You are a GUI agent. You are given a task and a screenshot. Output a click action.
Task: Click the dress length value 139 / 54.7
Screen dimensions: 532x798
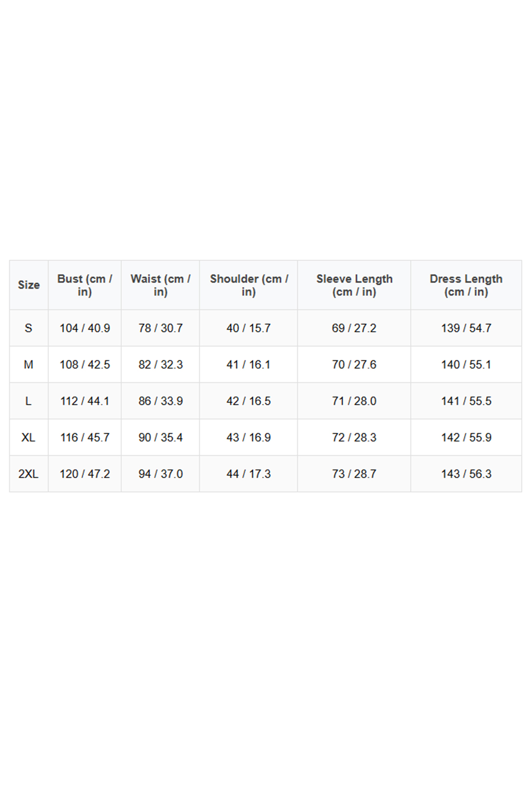click(466, 328)
